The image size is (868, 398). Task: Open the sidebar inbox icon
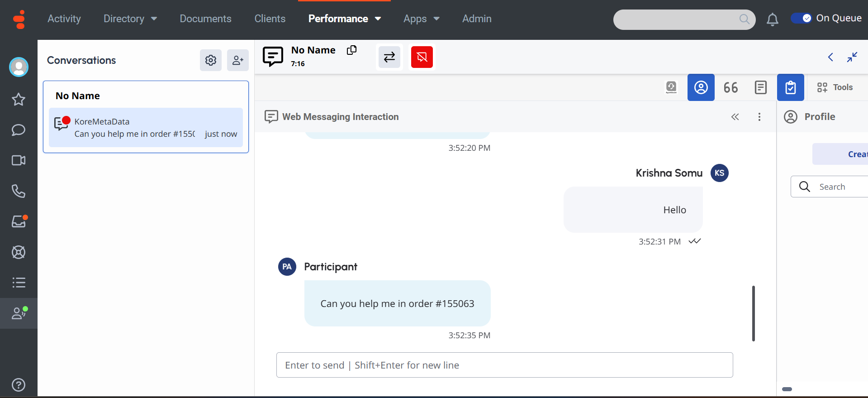pyautogui.click(x=19, y=221)
